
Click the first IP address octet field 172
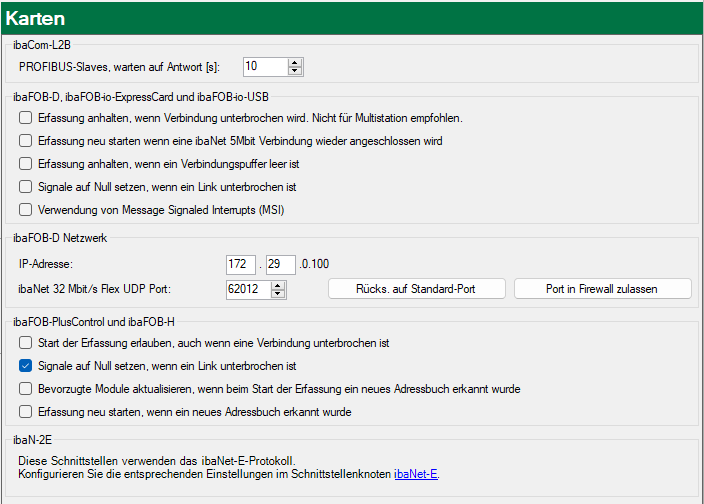point(241,264)
